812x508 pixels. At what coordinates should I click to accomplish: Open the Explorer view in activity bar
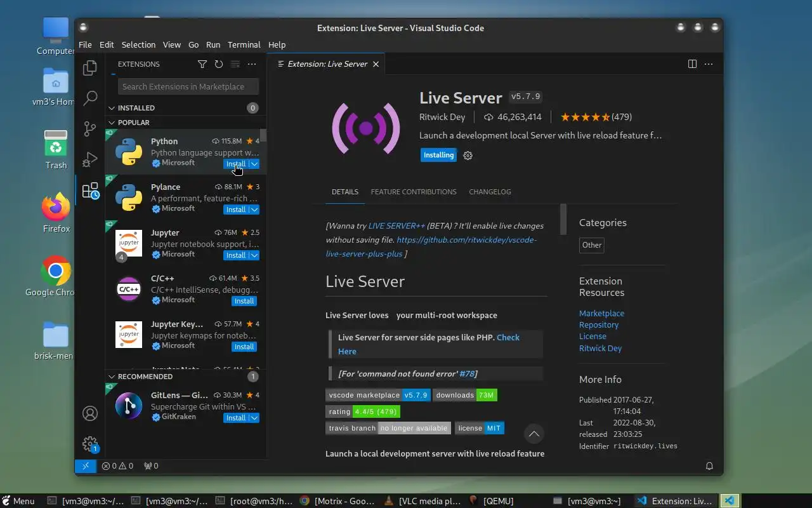[90, 68]
